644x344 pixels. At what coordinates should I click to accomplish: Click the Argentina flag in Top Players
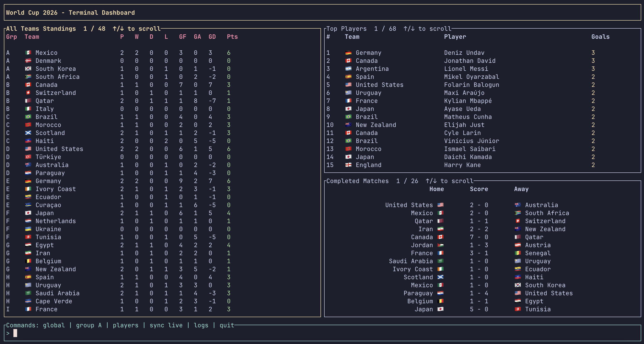[x=348, y=68]
